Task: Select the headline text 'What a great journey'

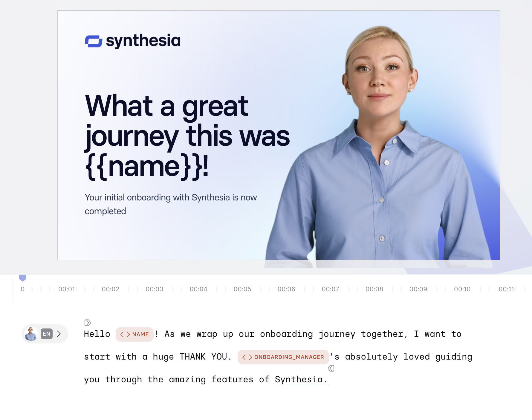Action: [166, 120]
